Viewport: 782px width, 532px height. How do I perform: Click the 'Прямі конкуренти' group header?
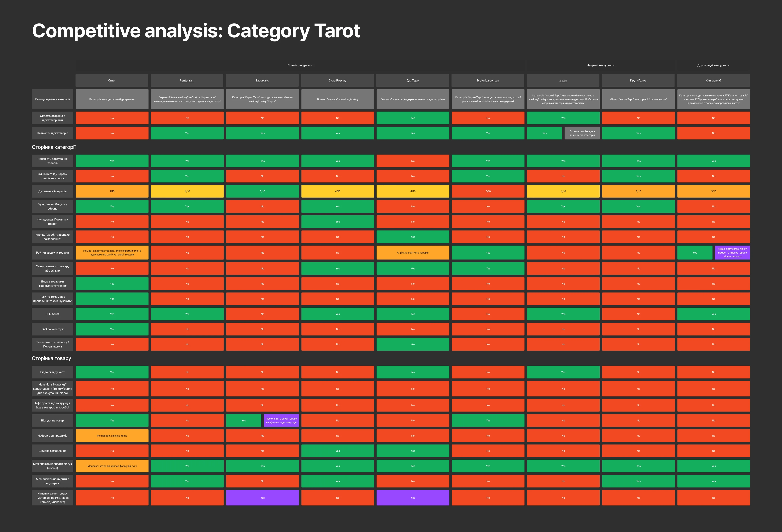click(300, 65)
